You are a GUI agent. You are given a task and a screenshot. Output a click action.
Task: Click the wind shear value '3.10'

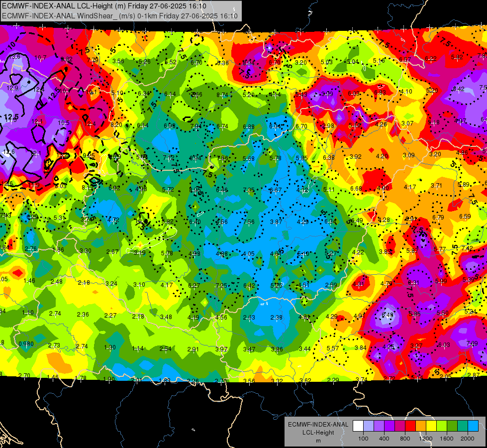(x=139, y=284)
